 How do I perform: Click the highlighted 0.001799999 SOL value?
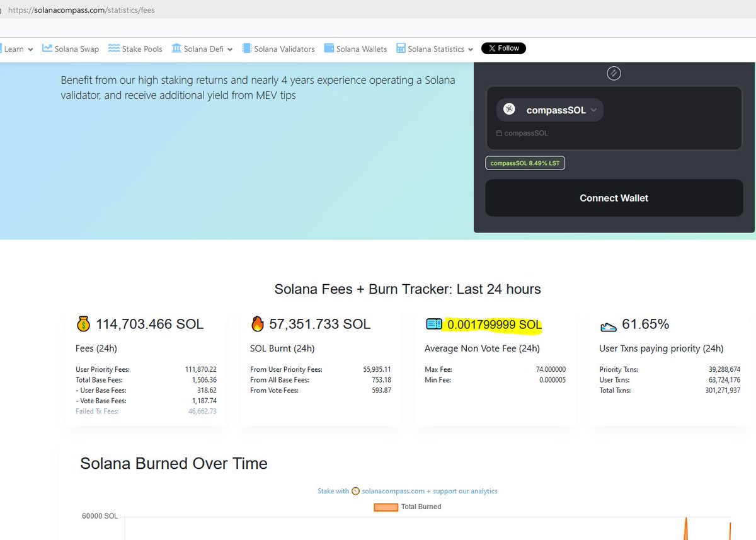click(495, 325)
